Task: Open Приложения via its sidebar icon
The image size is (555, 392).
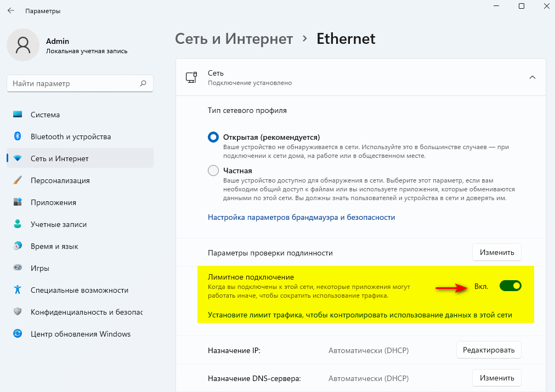Action: tap(18, 202)
